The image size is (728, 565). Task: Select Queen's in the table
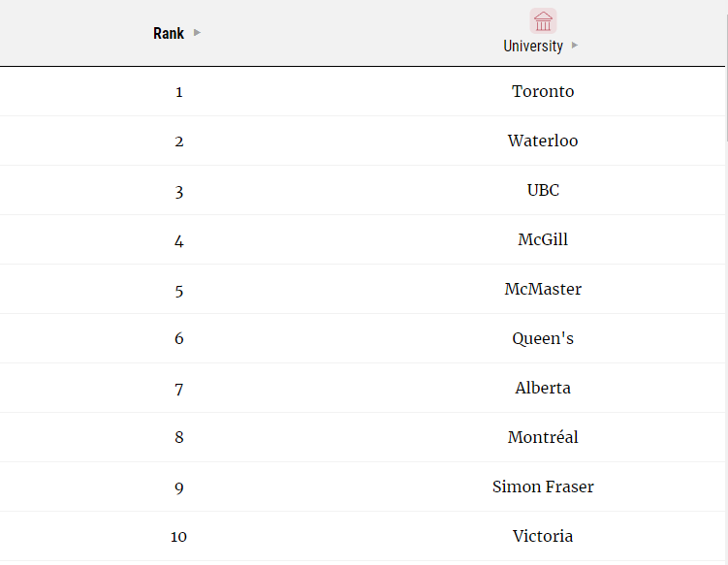point(543,339)
